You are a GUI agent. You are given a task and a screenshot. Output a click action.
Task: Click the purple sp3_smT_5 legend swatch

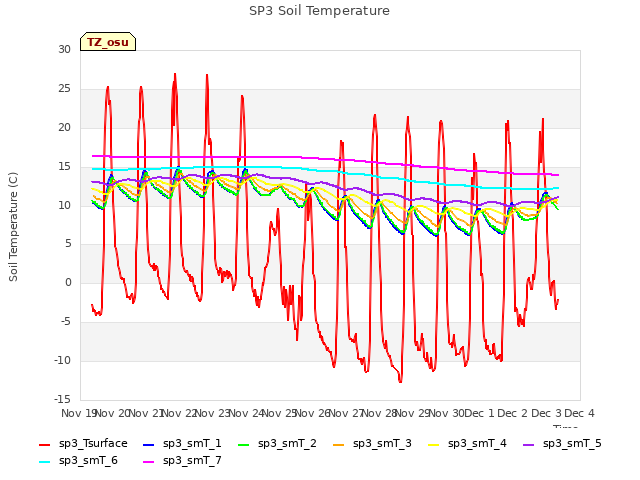[529, 444]
